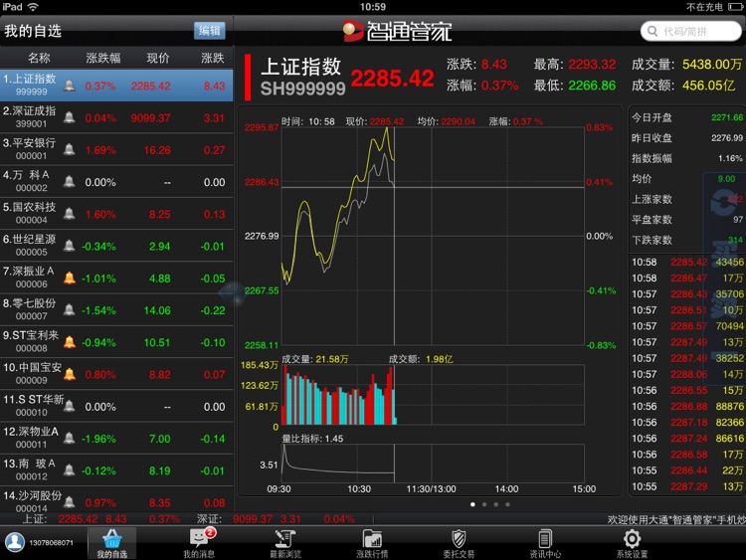This screenshot has height=560, width=746.
Task: Open 最新浏览 tab
Action: pyautogui.click(x=285, y=543)
